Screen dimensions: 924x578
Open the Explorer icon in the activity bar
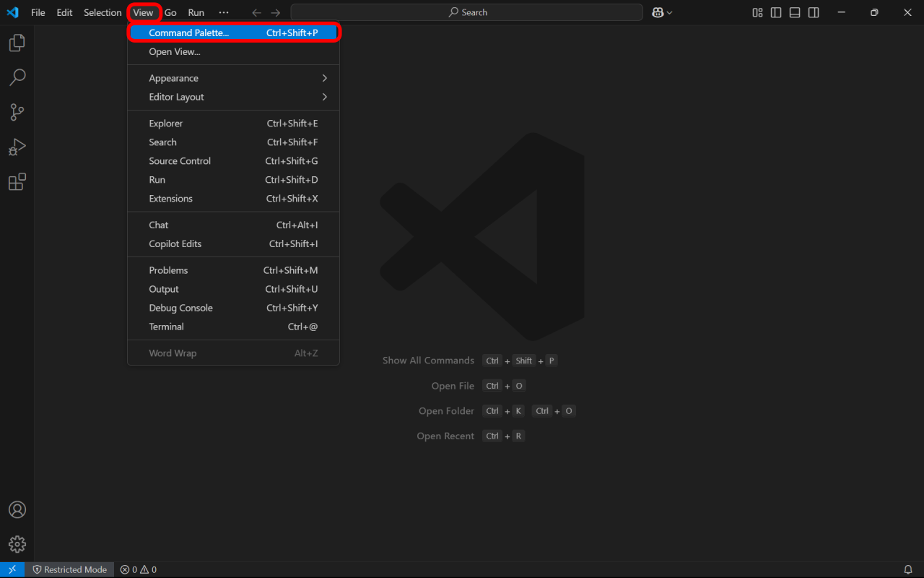(17, 43)
